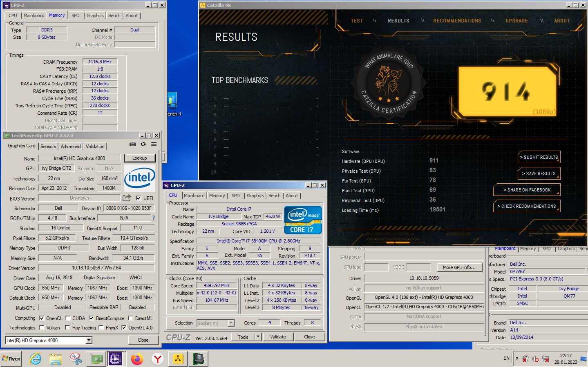Click the EN language indicator

[x=506, y=358]
